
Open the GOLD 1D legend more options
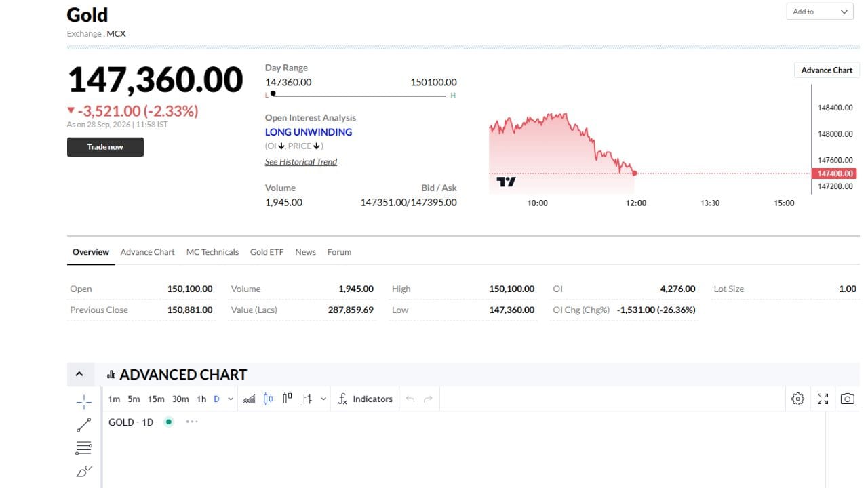[x=192, y=422]
